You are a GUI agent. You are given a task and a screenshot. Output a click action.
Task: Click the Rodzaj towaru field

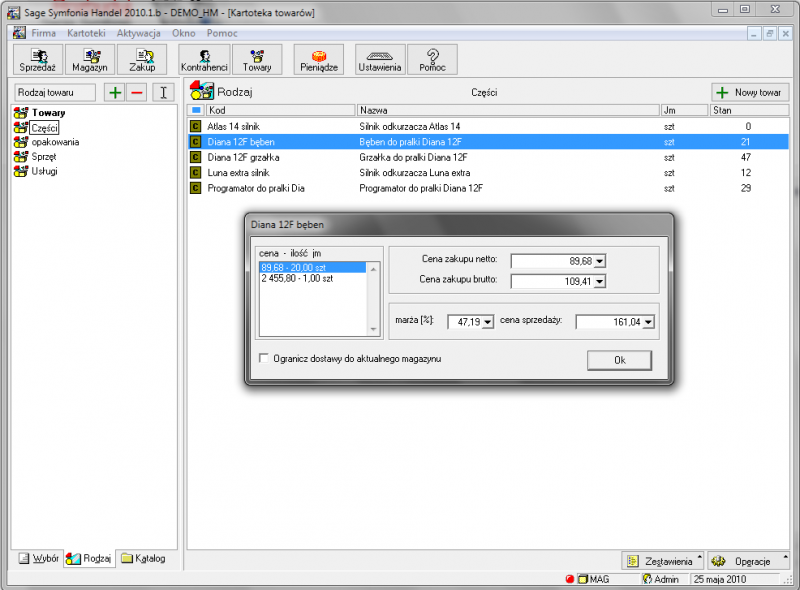click(x=55, y=92)
